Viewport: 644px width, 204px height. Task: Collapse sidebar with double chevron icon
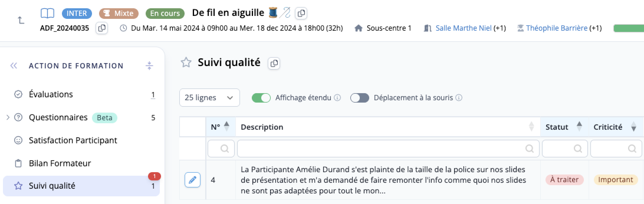point(14,66)
